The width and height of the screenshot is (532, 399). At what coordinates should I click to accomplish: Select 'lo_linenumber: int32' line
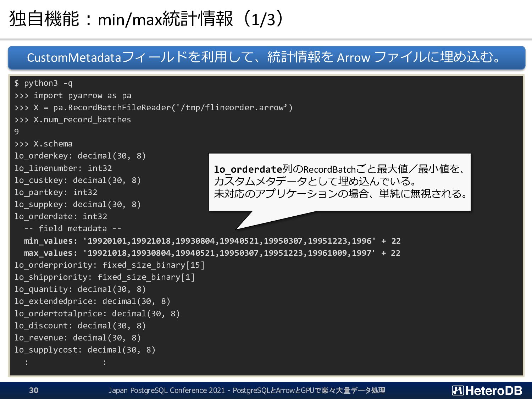point(63,168)
